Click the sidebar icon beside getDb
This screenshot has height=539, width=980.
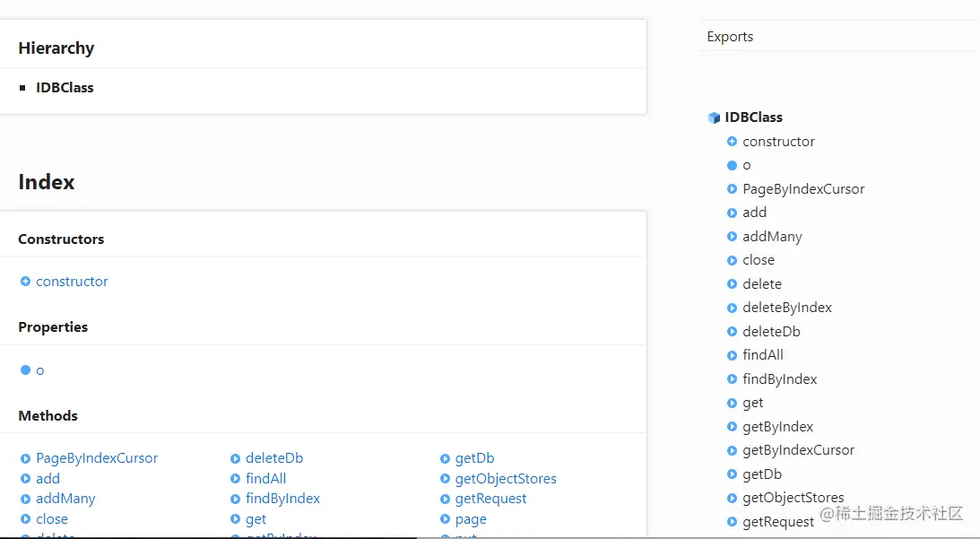pos(732,474)
